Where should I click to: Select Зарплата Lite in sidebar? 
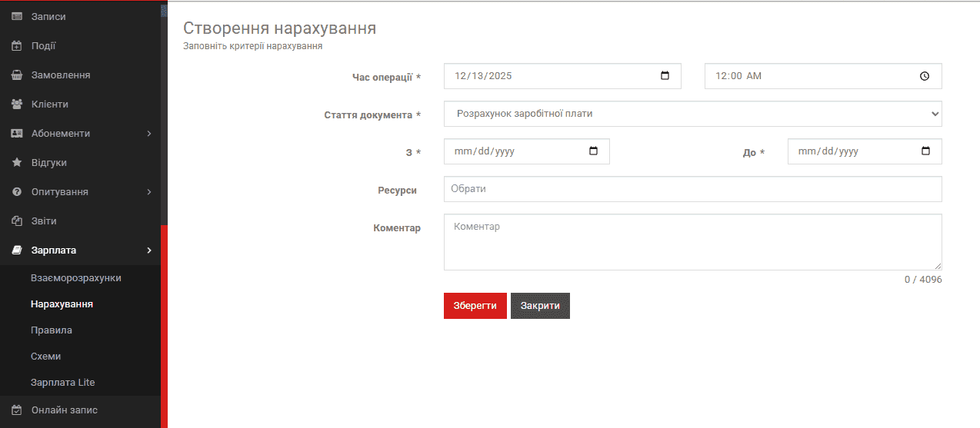tap(63, 383)
